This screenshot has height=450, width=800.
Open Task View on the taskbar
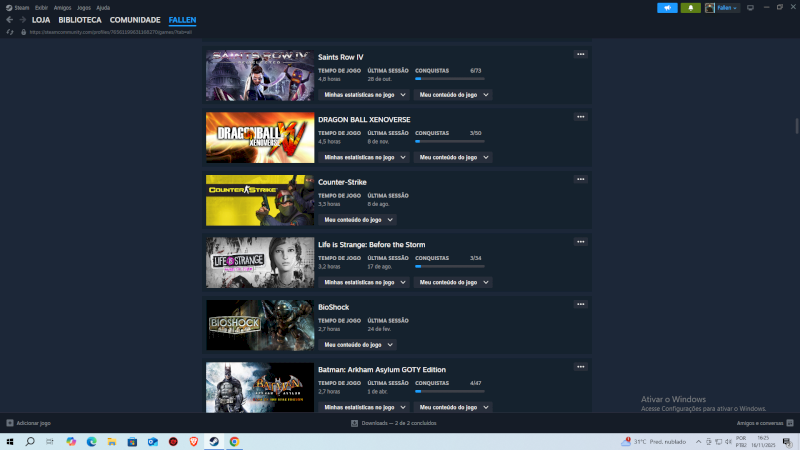pos(50,442)
